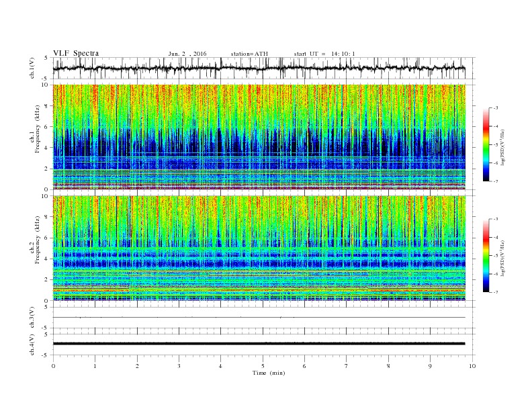The image size is (532, 411).
Task: Click the "8" kHz tick of ch.1 spectrogram
Action: 47,106
